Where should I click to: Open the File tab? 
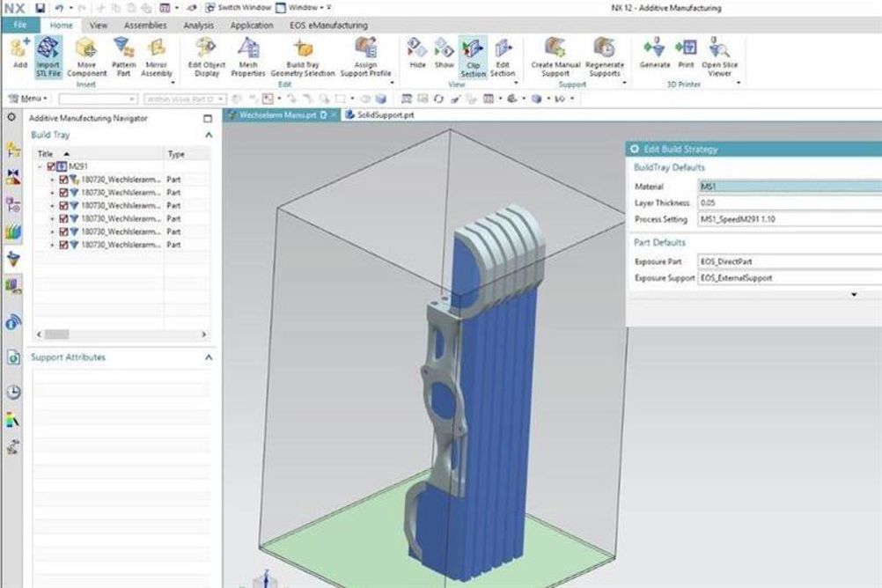pos(20,25)
